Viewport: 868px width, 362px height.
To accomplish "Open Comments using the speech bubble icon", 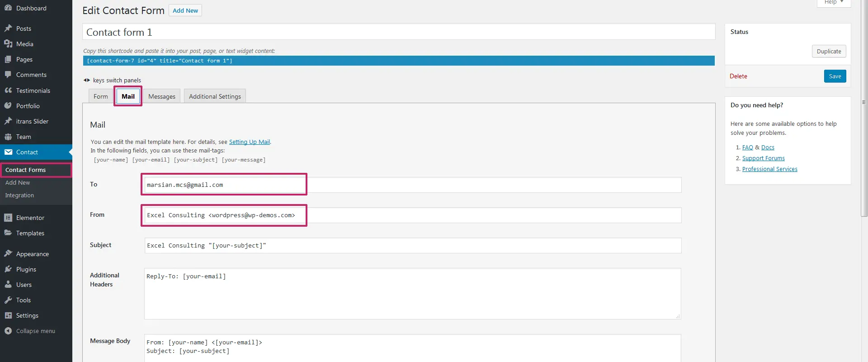I will click(8, 75).
